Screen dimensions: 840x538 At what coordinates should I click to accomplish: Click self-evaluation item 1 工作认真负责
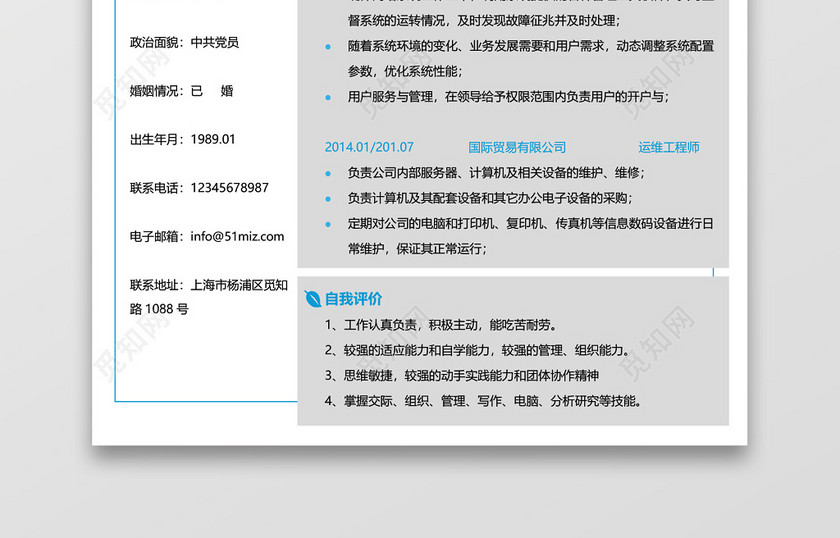coord(441,325)
